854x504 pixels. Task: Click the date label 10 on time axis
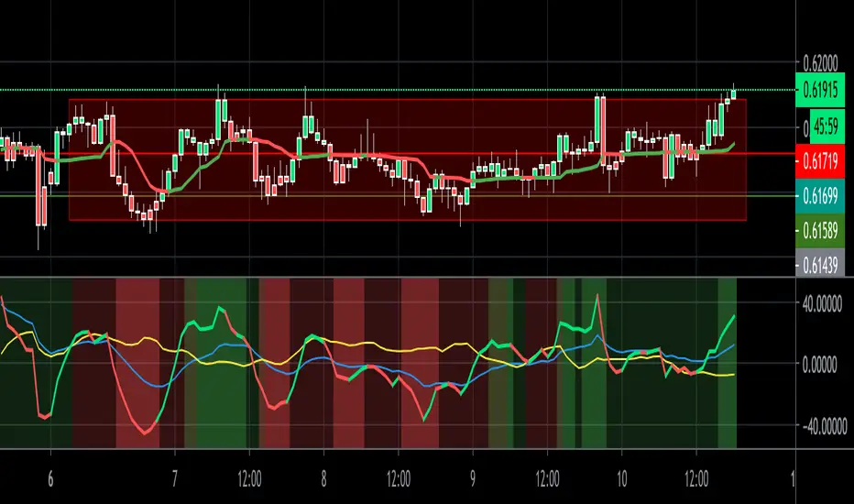tap(621, 479)
